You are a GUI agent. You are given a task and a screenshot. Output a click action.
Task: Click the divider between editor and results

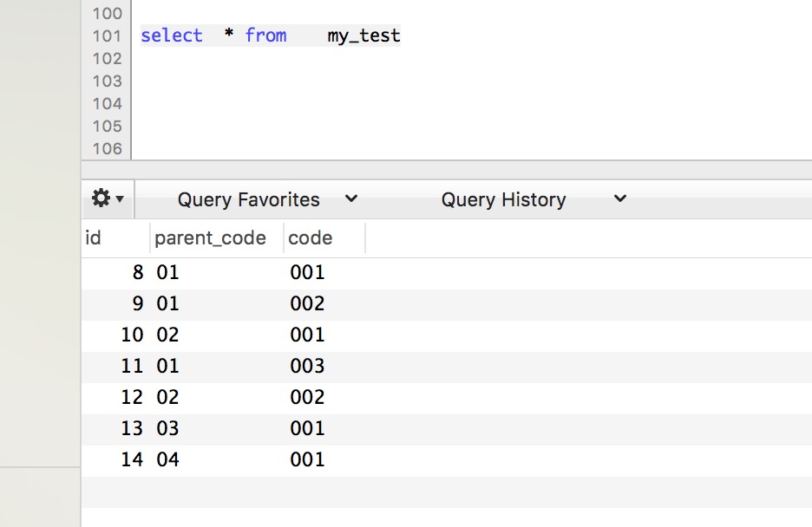pos(447,170)
